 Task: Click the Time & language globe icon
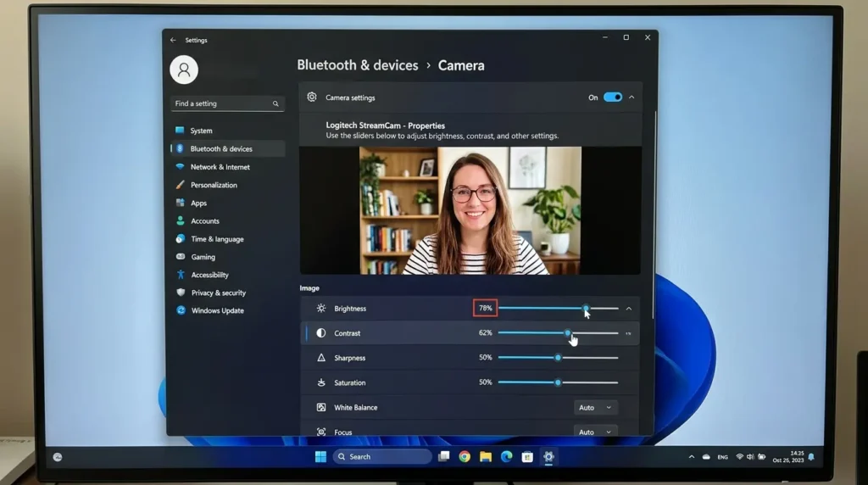[x=180, y=238]
